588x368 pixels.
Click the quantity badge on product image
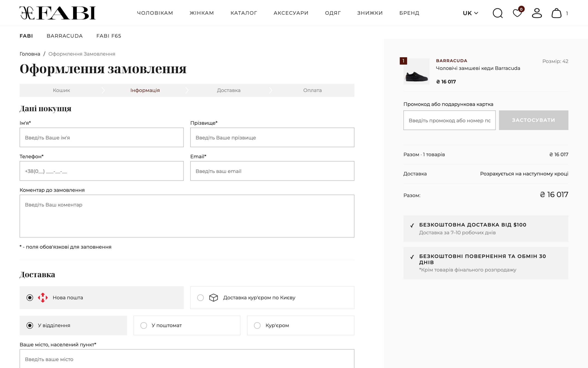coord(403,61)
